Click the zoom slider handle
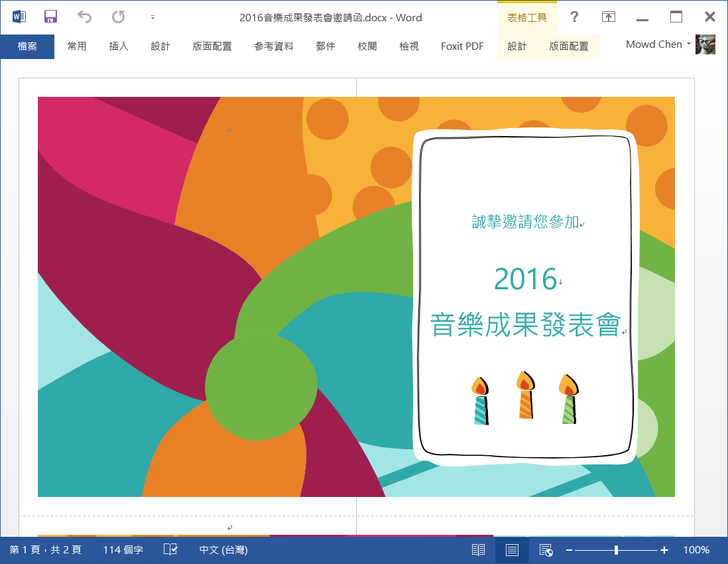 pos(616,550)
